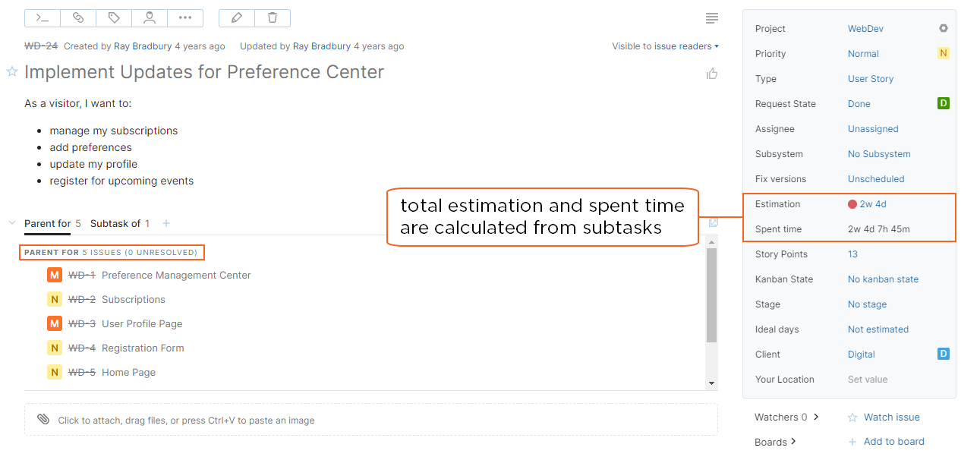Click the Link issue icon

click(78, 17)
